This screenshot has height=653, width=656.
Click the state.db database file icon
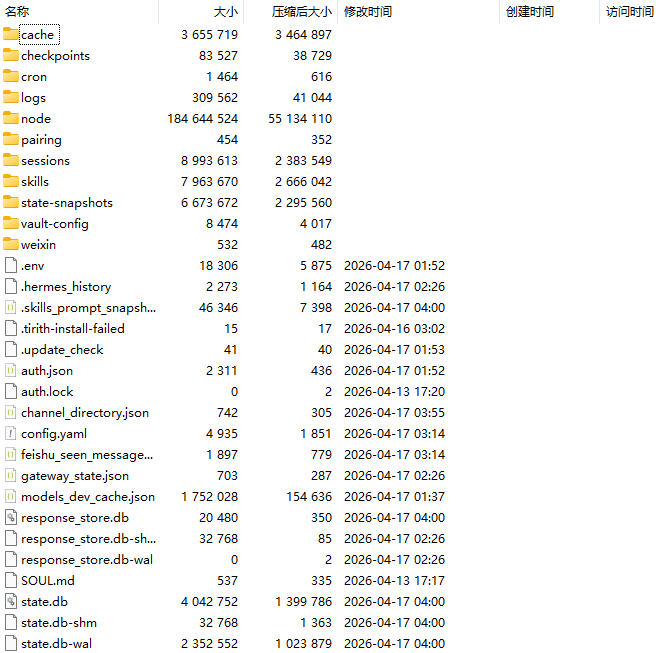[x=11, y=602]
